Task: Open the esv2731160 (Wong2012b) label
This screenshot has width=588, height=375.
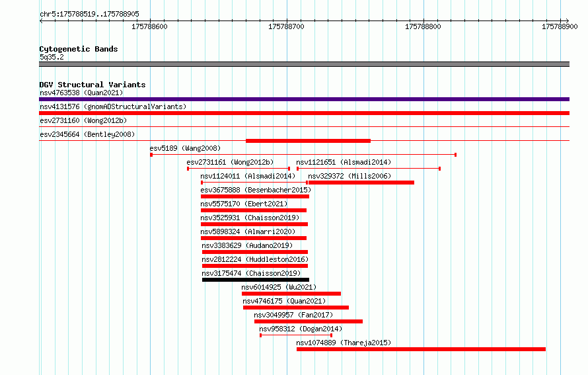Action: [83, 120]
